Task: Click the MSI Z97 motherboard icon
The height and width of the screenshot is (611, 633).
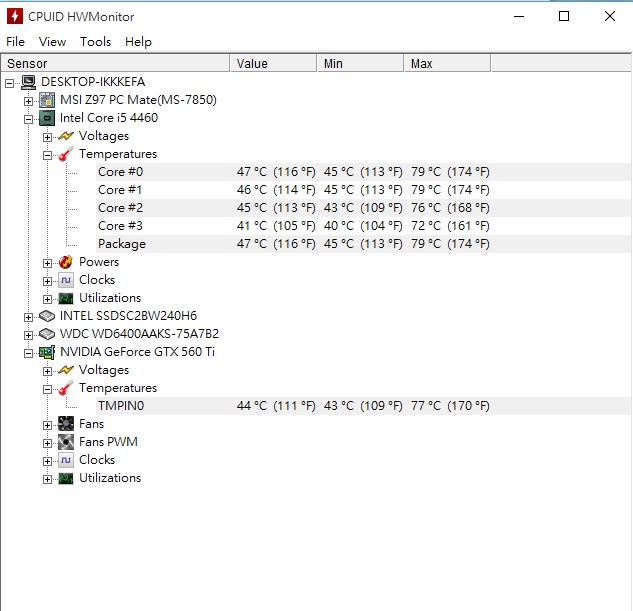Action: click(x=47, y=100)
